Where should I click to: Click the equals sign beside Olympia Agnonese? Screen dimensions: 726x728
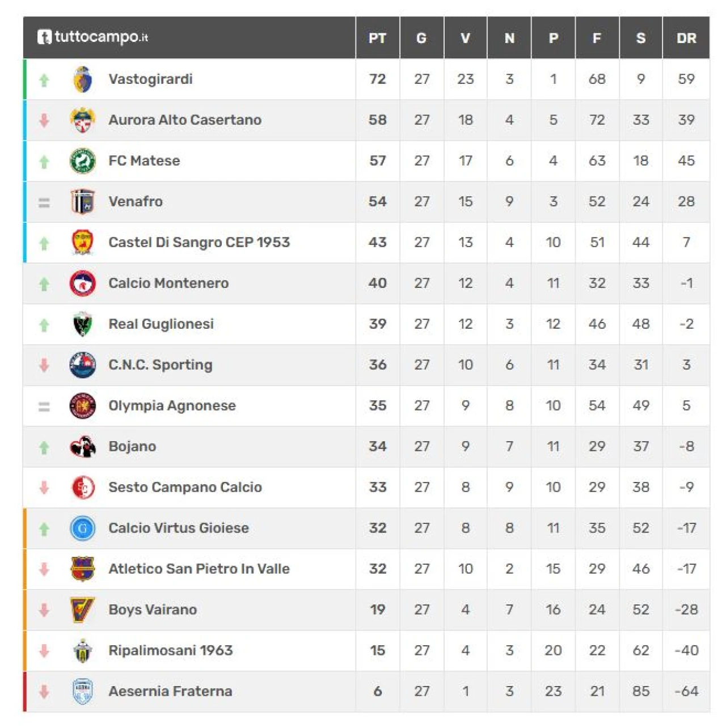(x=44, y=407)
